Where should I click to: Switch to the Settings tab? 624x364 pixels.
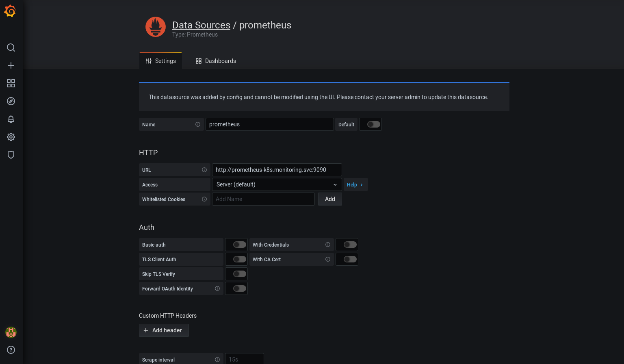click(161, 61)
